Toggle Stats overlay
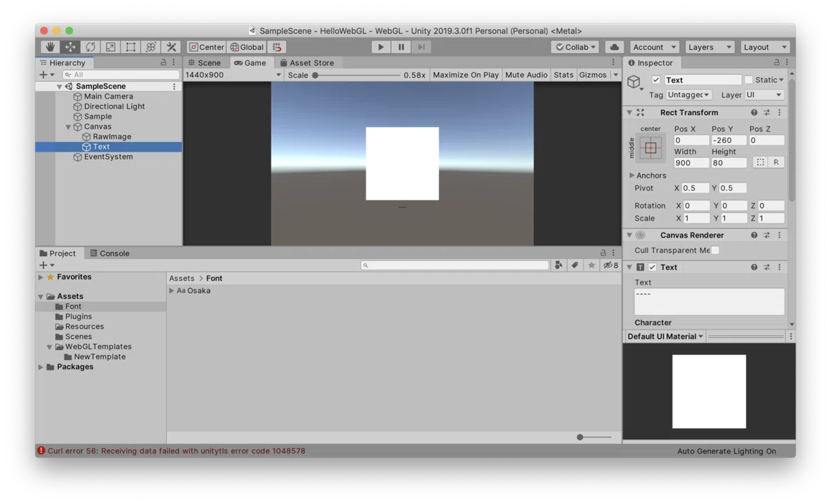Viewport: 831px width, 504px height. pyautogui.click(x=564, y=75)
